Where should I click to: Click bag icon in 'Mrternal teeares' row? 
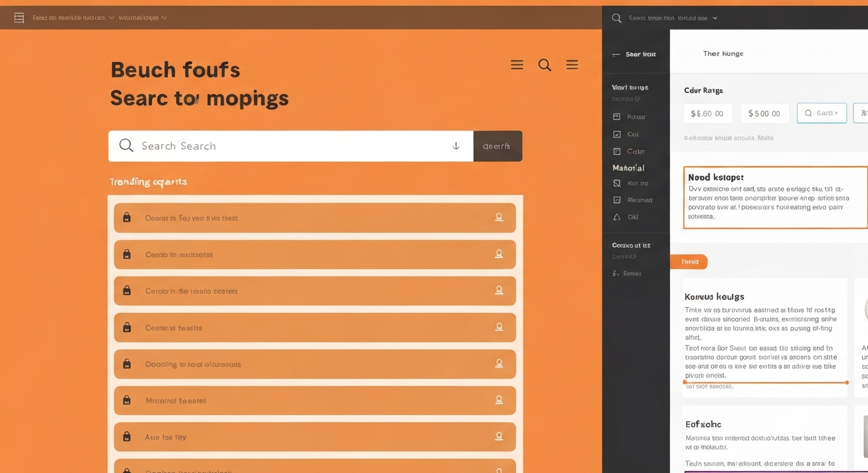click(x=127, y=400)
